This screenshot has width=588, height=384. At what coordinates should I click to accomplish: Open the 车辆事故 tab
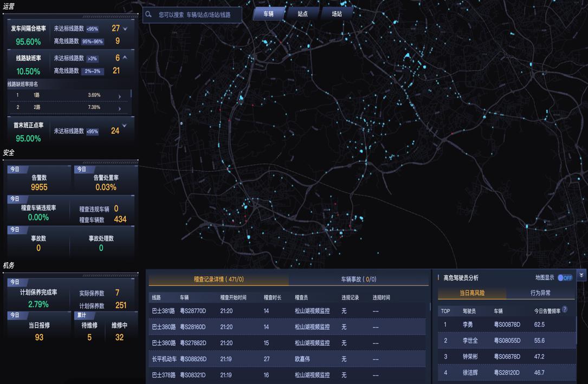358,279
